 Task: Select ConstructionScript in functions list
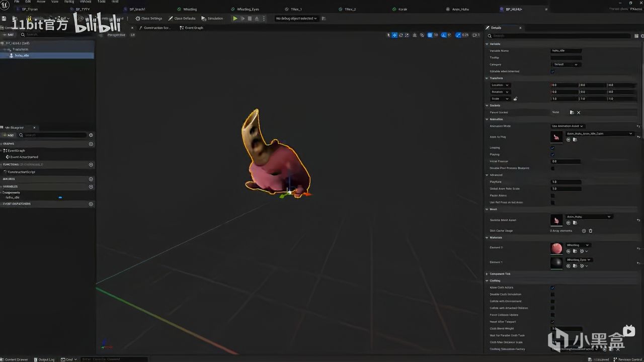tap(21, 172)
